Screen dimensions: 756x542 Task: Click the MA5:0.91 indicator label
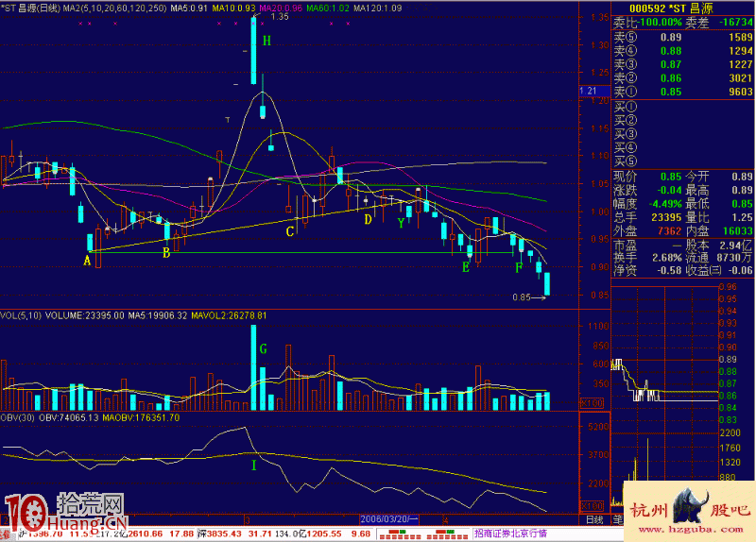click(188, 8)
